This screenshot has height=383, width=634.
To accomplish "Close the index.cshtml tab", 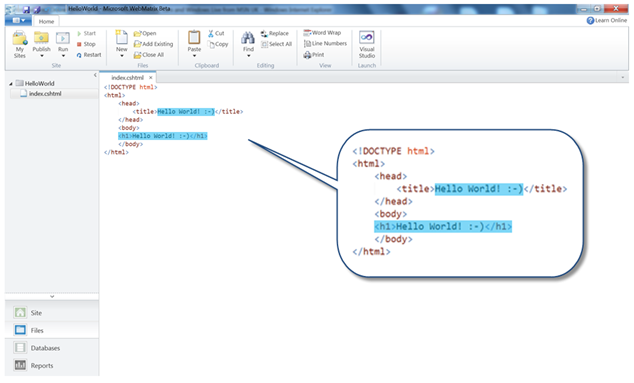I will click(x=151, y=77).
